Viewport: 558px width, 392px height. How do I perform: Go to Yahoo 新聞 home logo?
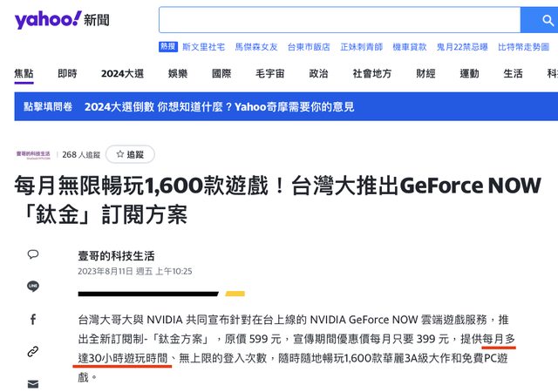pyautogui.click(x=62, y=20)
